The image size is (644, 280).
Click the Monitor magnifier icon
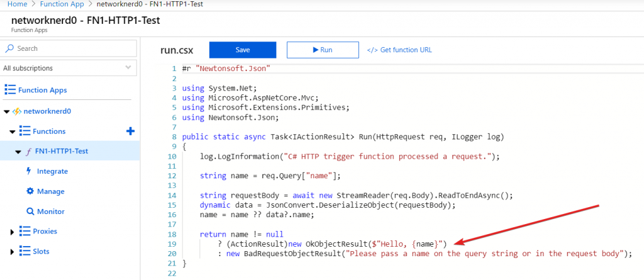(x=30, y=212)
